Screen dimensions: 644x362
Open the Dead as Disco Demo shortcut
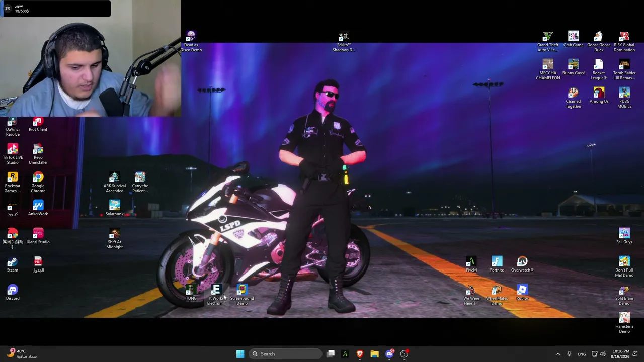(191, 41)
